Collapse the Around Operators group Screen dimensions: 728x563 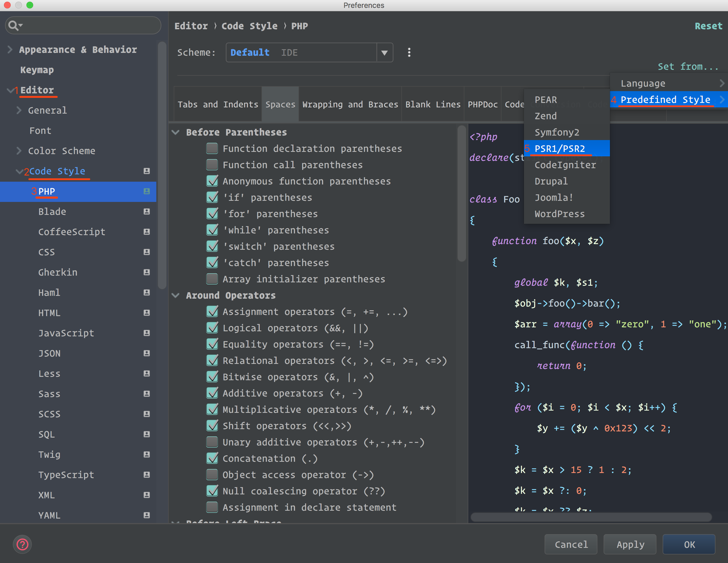pyautogui.click(x=176, y=296)
